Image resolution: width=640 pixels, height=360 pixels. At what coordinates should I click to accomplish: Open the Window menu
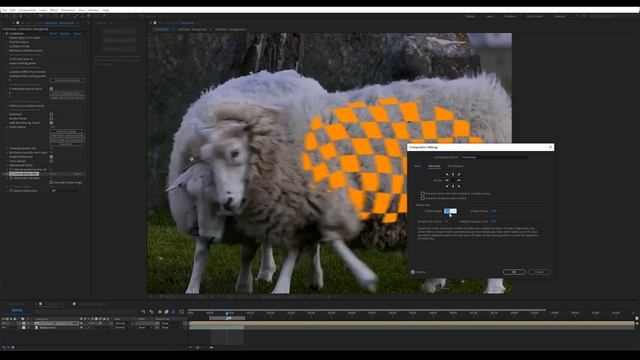(x=93, y=10)
